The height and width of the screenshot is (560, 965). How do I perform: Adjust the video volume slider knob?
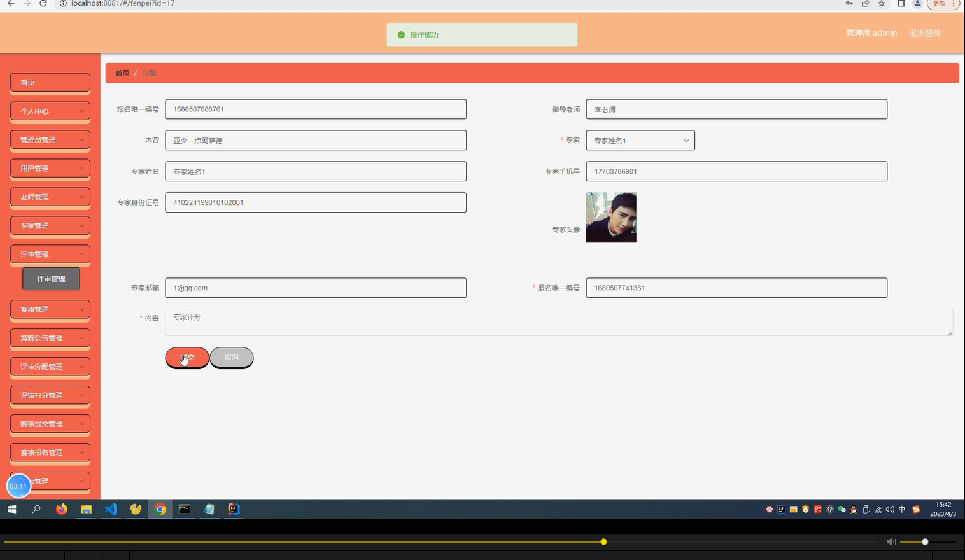pos(925,542)
